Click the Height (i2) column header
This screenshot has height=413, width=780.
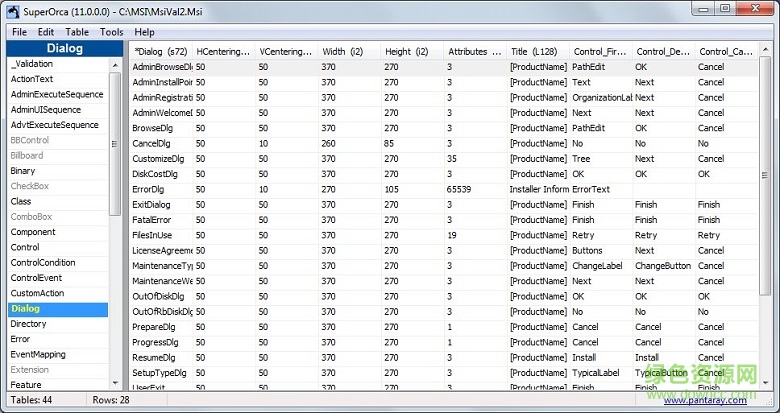coord(412,52)
